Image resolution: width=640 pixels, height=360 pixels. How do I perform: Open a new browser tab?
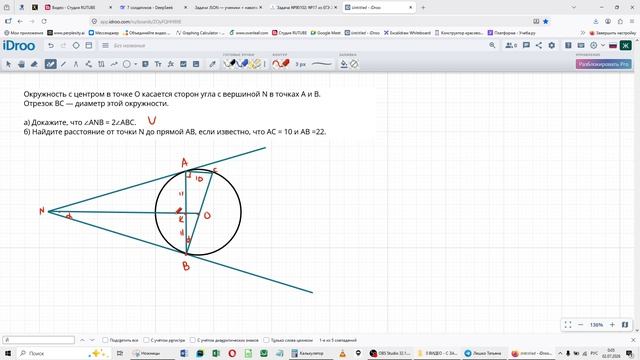click(423, 7)
